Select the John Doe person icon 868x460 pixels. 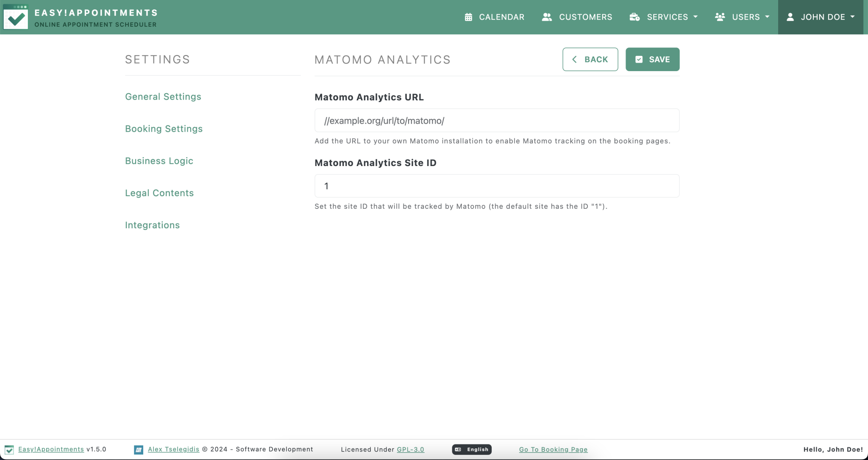(790, 17)
